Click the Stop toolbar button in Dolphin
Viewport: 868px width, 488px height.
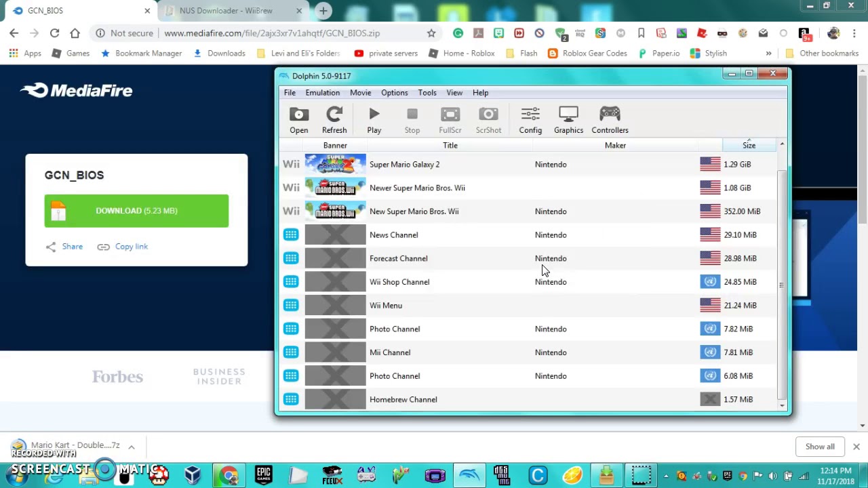click(412, 120)
